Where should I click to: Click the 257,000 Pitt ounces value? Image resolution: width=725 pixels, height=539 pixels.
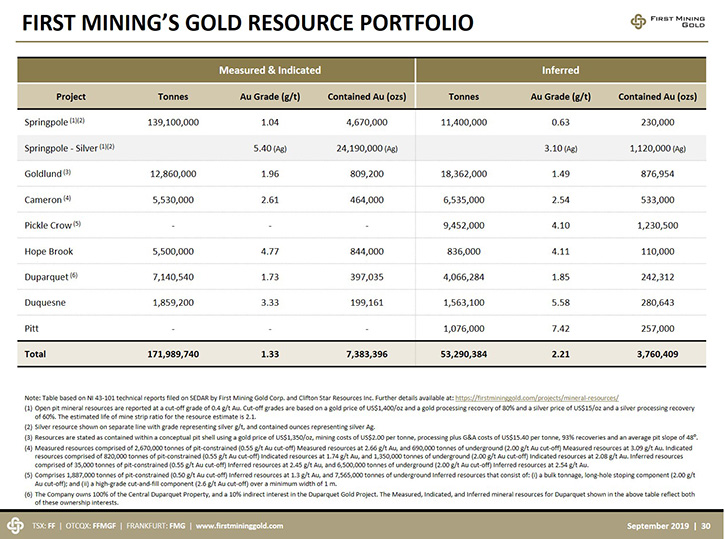[657, 328]
